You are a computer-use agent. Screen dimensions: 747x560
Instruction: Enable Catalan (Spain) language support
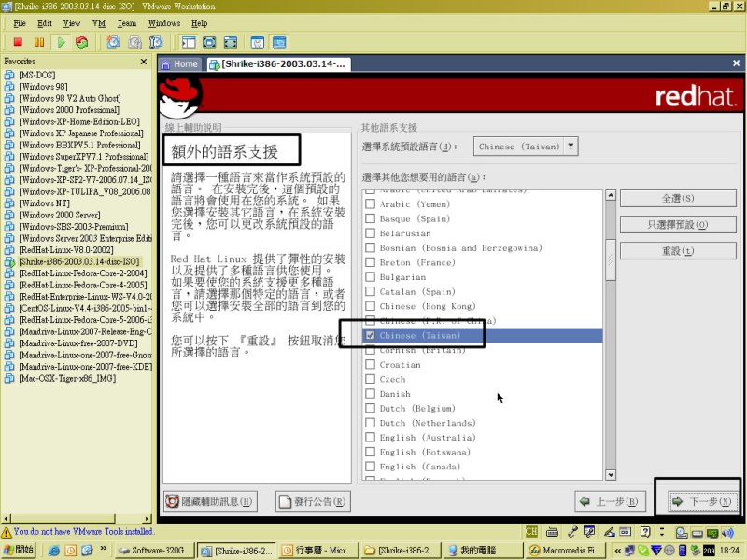click(370, 292)
